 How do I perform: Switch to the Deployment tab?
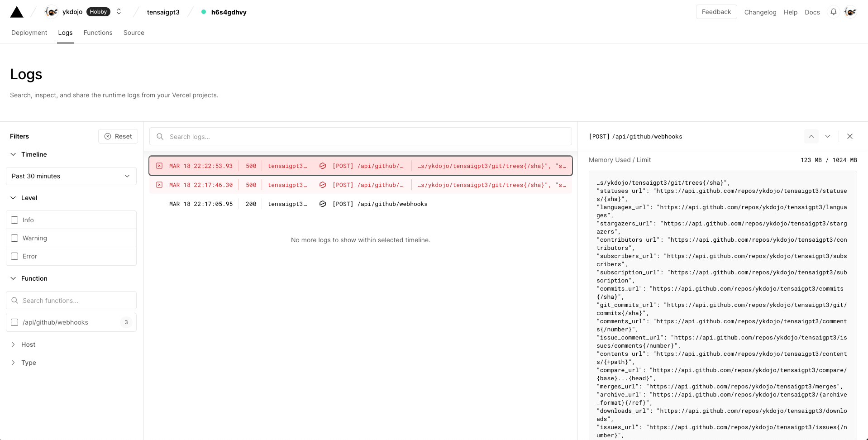pyautogui.click(x=29, y=33)
